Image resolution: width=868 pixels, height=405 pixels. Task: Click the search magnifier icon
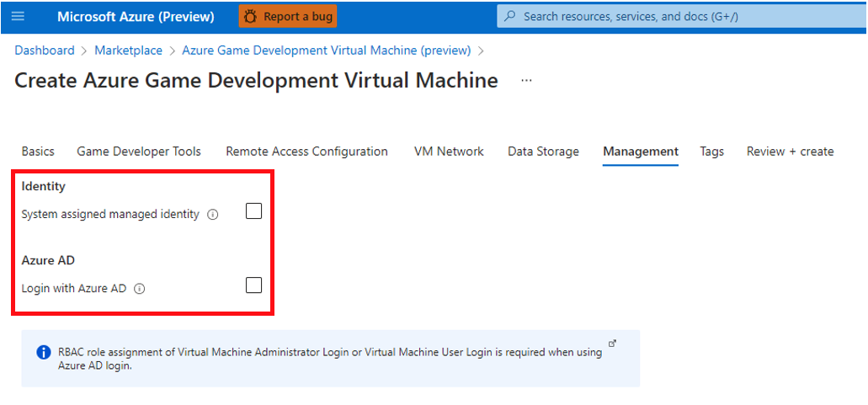pyautogui.click(x=512, y=16)
